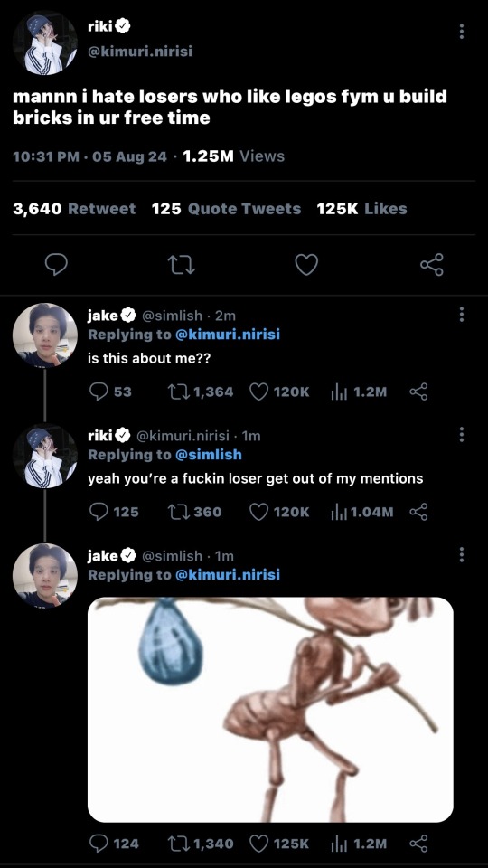Screen dimensions: 488x868
Task: Open more options on jake's ant image reply
Action: click(461, 554)
